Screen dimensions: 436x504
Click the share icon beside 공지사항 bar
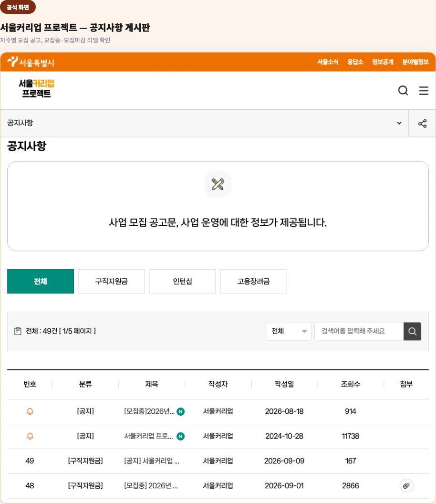point(422,124)
